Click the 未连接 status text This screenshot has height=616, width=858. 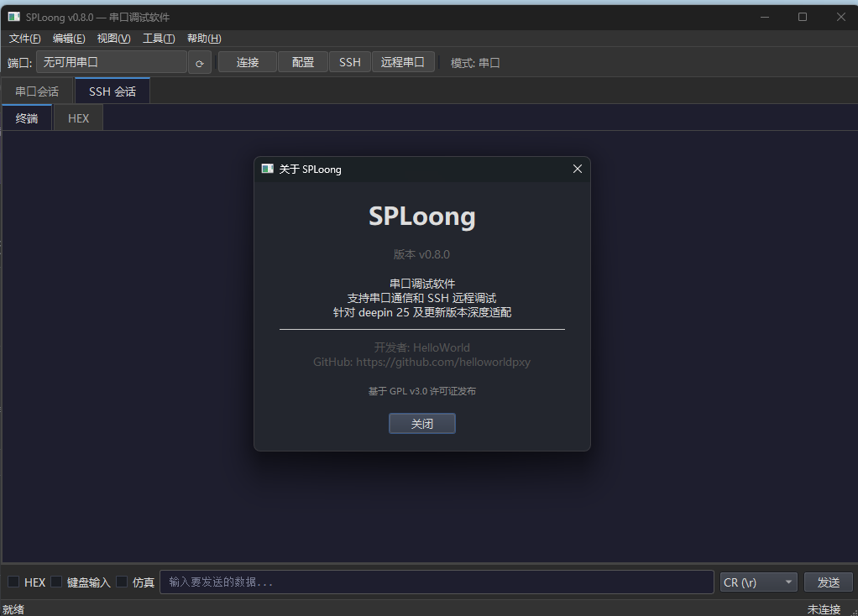(824, 609)
